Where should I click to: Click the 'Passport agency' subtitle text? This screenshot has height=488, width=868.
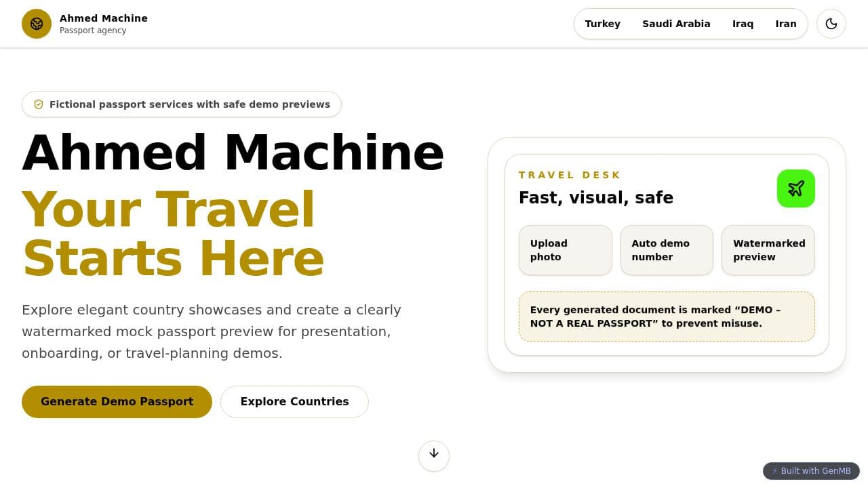pos(93,30)
